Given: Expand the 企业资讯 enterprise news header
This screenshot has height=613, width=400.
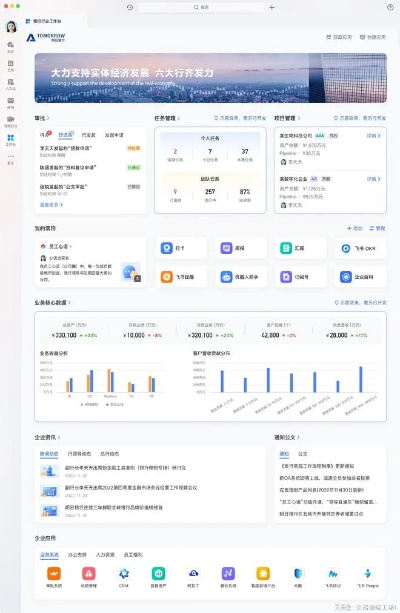Looking at the screenshot, I should tap(47, 437).
